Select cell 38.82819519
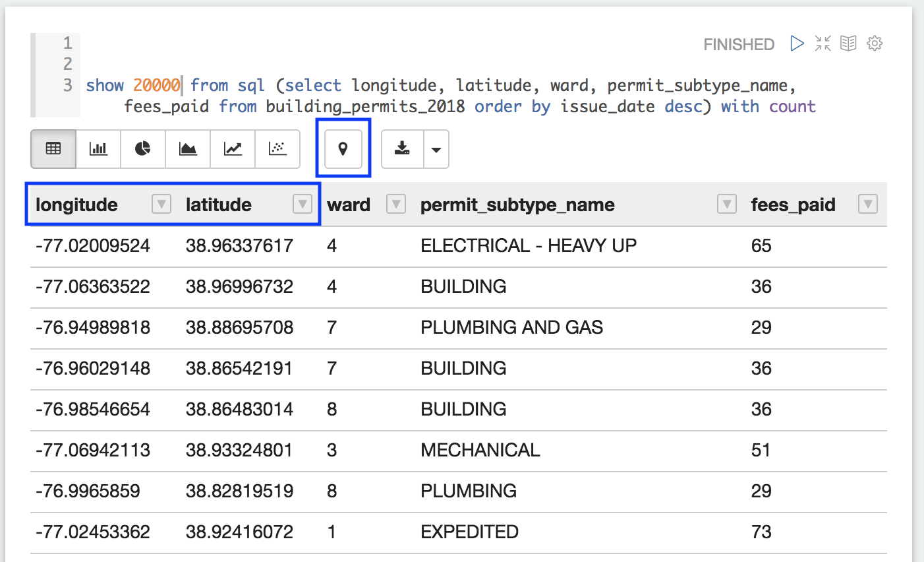 pyautogui.click(x=239, y=491)
